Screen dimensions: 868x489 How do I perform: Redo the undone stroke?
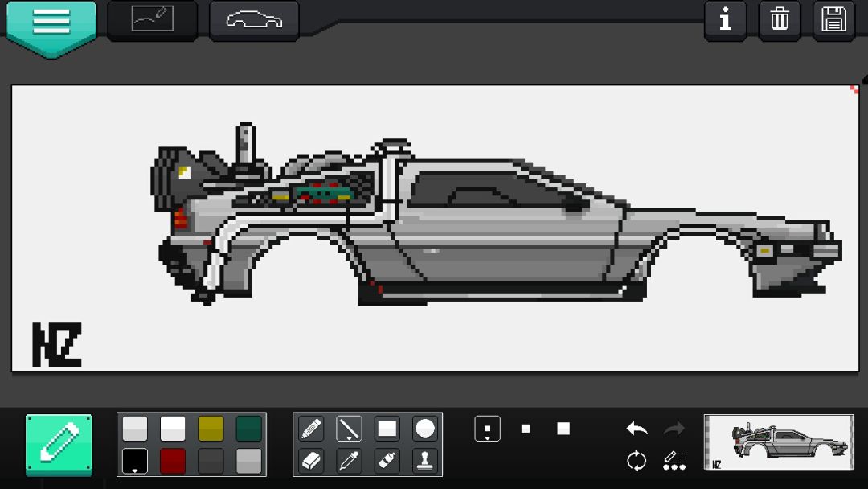point(674,429)
